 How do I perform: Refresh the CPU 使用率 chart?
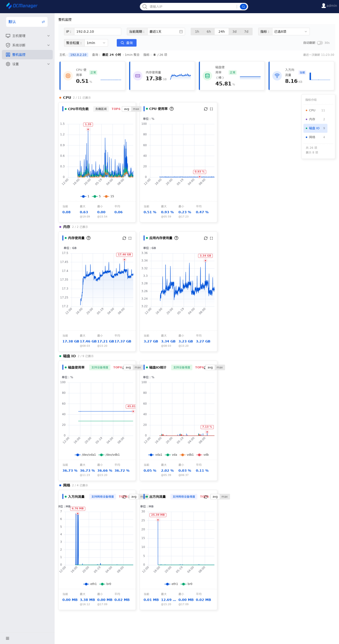click(206, 109)
